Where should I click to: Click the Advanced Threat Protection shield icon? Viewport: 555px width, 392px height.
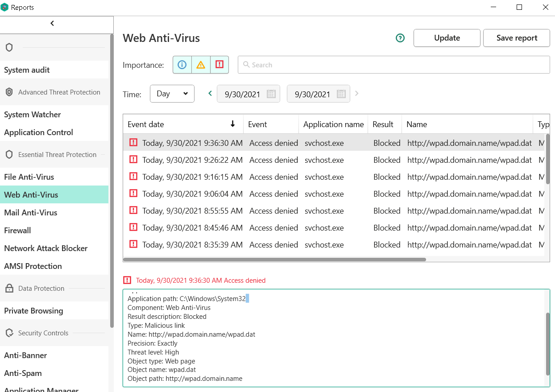coord(9,92)
